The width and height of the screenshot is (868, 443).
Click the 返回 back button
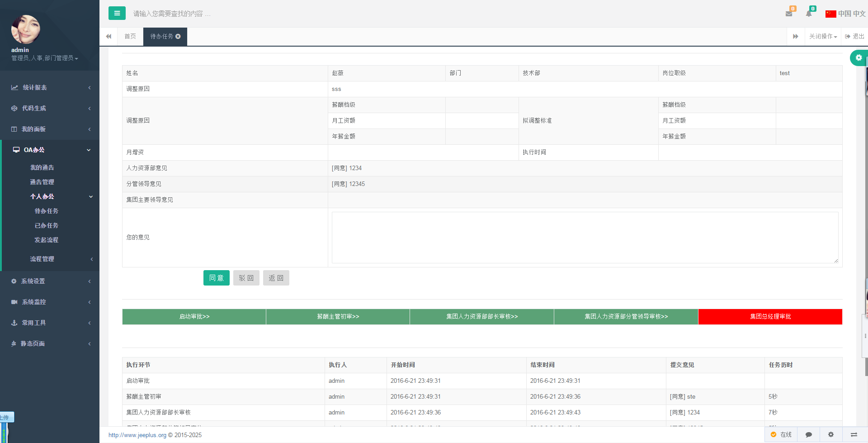tap(276, 278)
